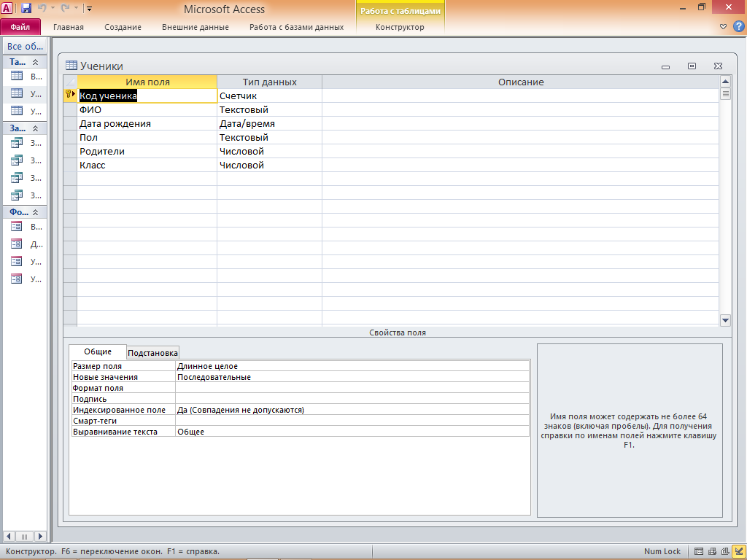Switch to Datasheet view from status bar
Image resolution: width=747 pixels, height=560 pixels.
point(699,551)
